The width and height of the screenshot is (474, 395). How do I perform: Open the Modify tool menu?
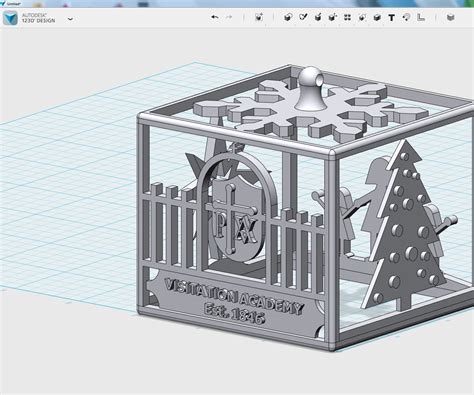tap(333, 17)
